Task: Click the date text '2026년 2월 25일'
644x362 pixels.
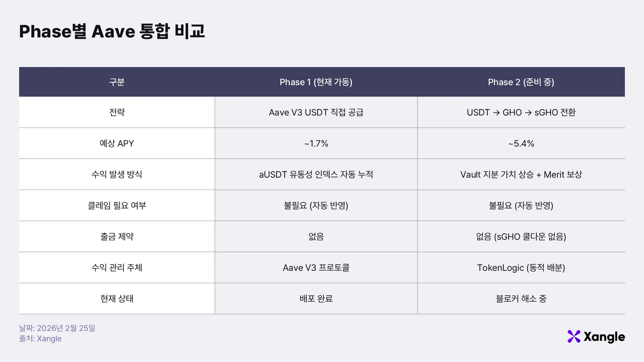Action: 66,328
